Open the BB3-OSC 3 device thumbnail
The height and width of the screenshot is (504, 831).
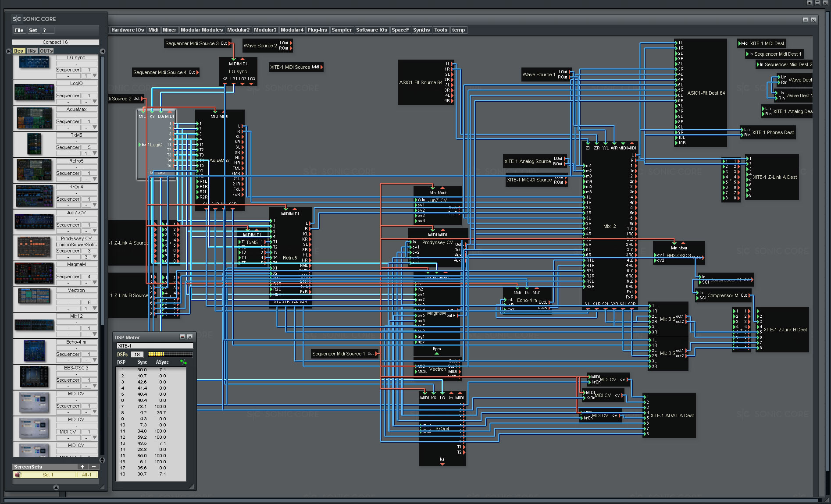click(34, 377)
